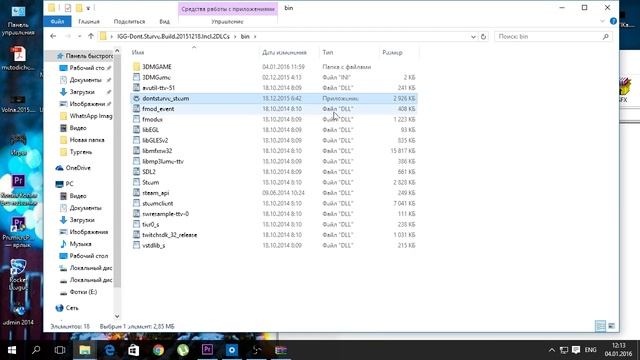Go back with the back arrow

[53, 36]
